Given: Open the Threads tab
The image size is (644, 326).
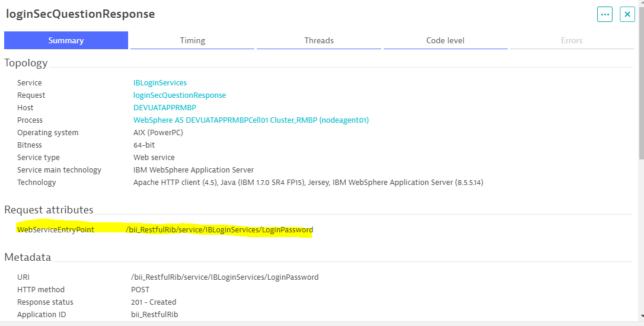Looking at the screenshot, I should (318, 40).
